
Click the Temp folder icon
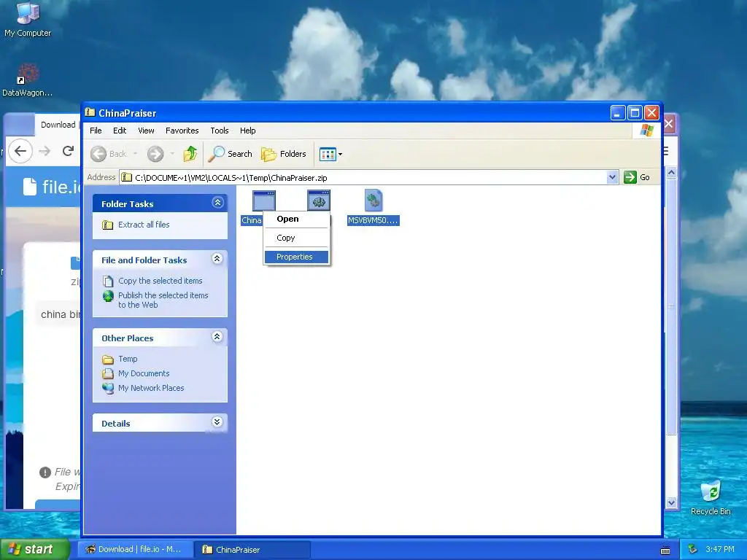[x=108, y=359]
